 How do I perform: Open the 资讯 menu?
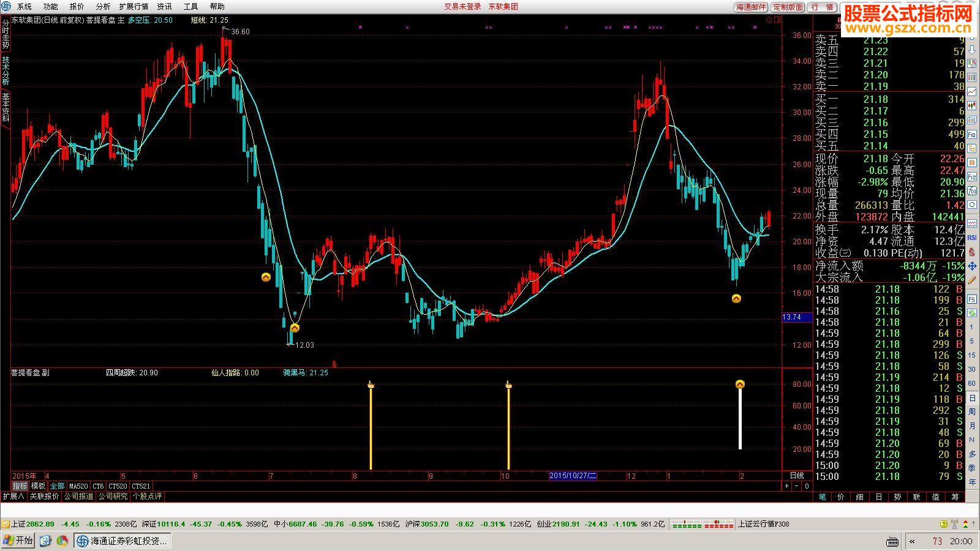(x=164, y=7)
